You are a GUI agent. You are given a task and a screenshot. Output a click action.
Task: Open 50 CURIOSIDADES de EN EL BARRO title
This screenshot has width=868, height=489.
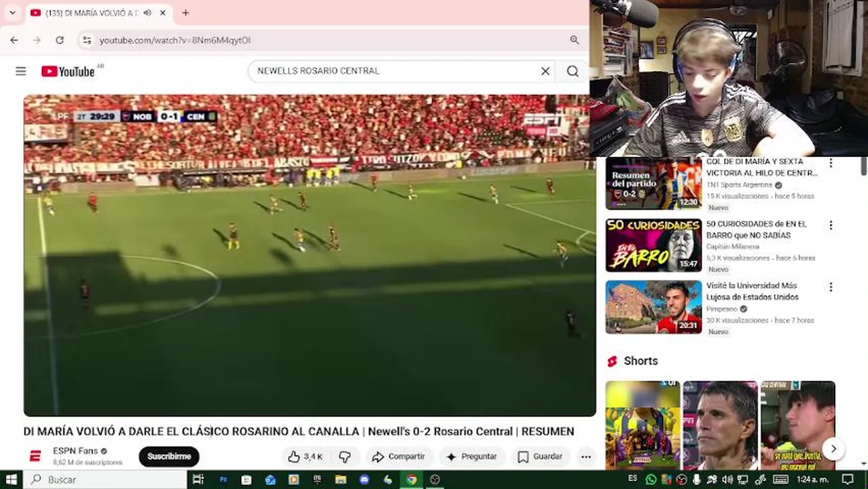[x=757, y=230]
